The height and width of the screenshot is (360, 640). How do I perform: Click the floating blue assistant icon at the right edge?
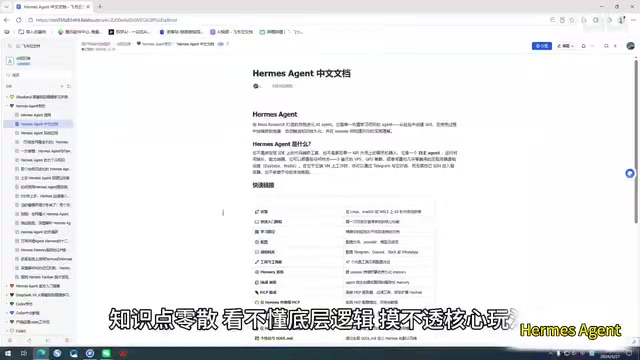tap(630, 173)
